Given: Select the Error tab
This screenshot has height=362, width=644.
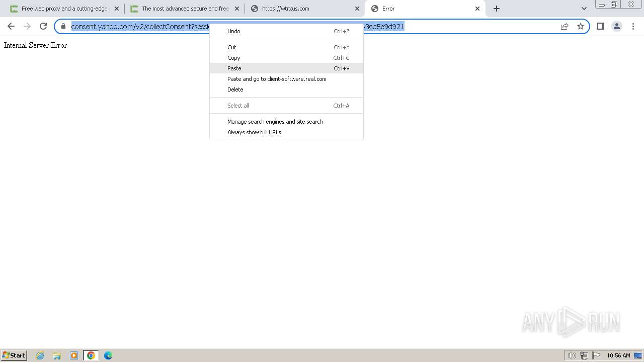Looking at the screenshot, I should coord(425,9).
